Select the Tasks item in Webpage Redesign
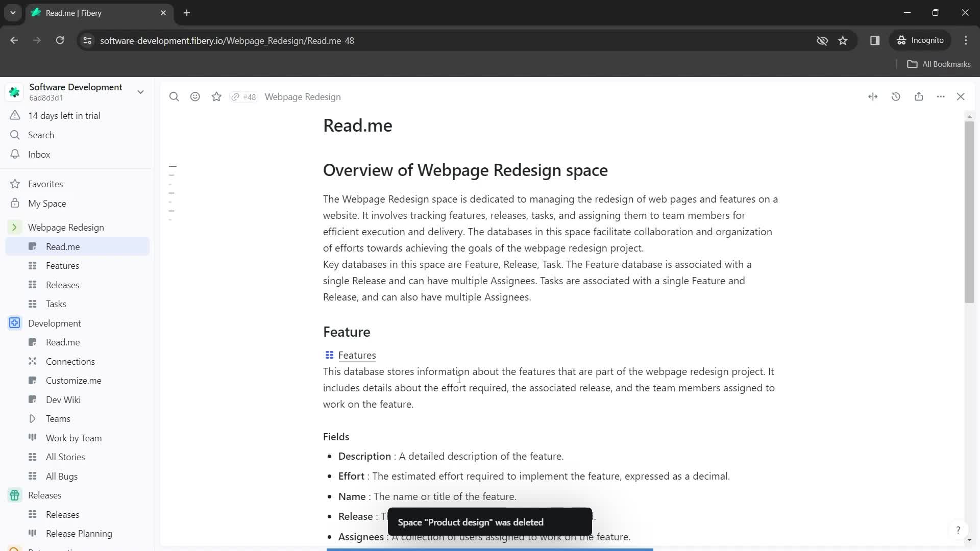Screen dimensions: 980x551 coord(56,304)
